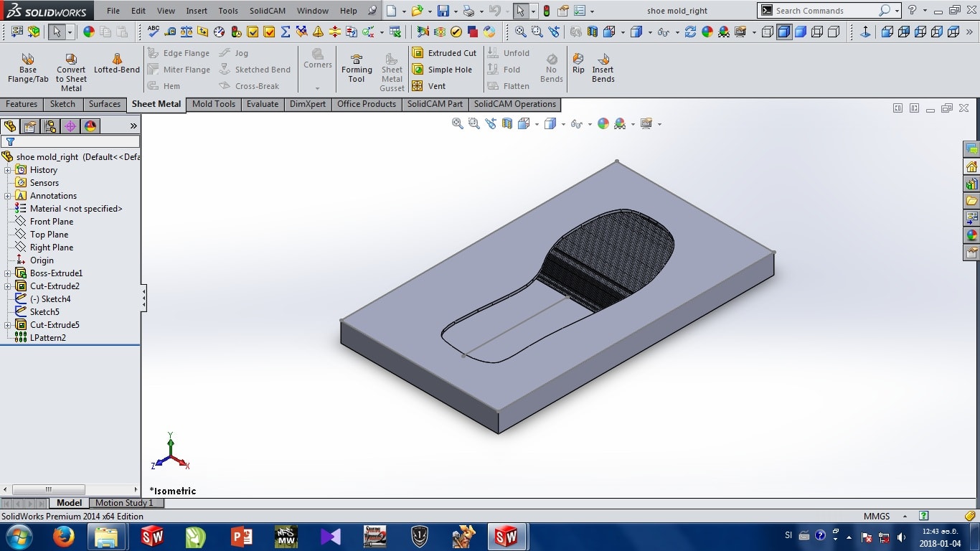Viewport: 980px width, 551px height.
Task: Toggle Shaded With Edges display style
Action: click(784, 32)
